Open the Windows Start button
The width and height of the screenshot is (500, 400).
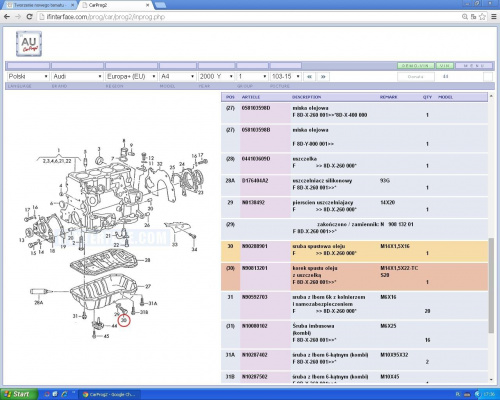click(x=19, y=394)
